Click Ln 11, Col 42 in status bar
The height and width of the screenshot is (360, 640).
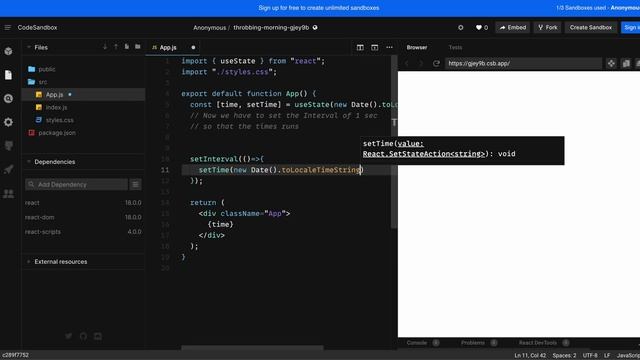coord(530,355)
